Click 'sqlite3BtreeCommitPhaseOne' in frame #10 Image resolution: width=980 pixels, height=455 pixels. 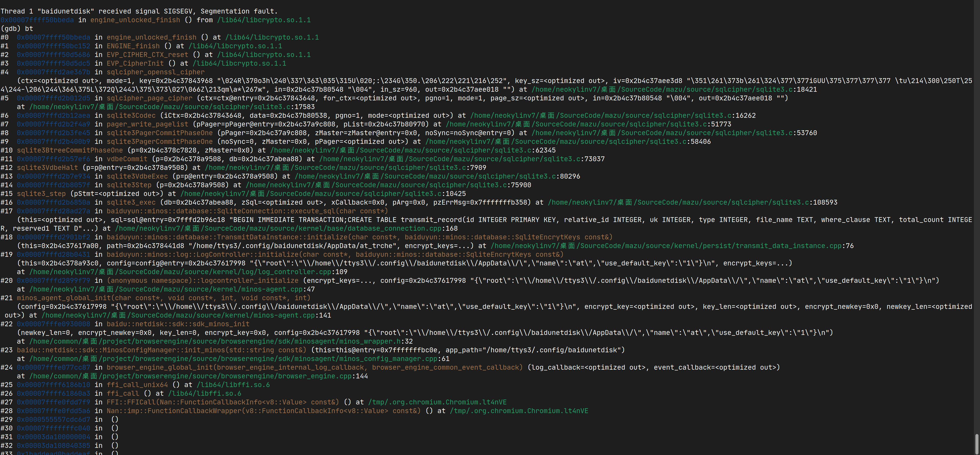pos(70,150)
